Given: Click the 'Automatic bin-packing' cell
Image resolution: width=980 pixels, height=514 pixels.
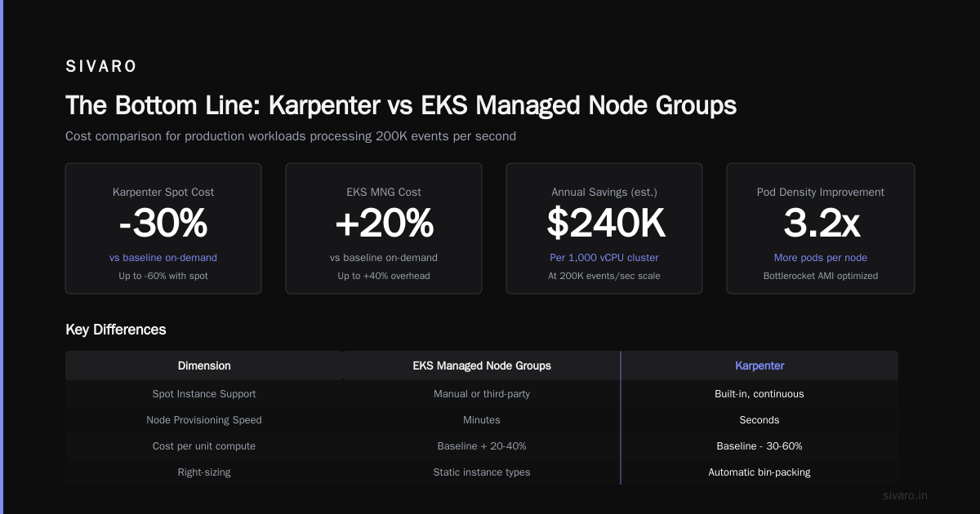Looking at the screenshot, I should [x=759, y=472].
